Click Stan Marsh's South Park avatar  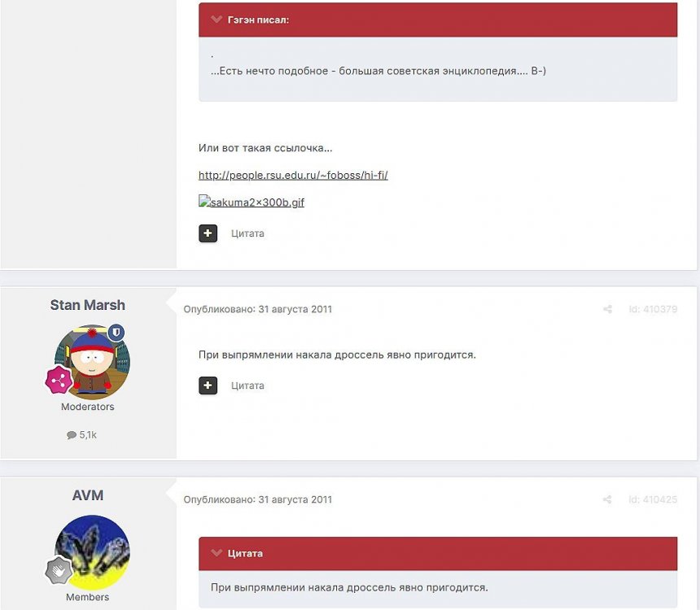[x=92, y=362]
